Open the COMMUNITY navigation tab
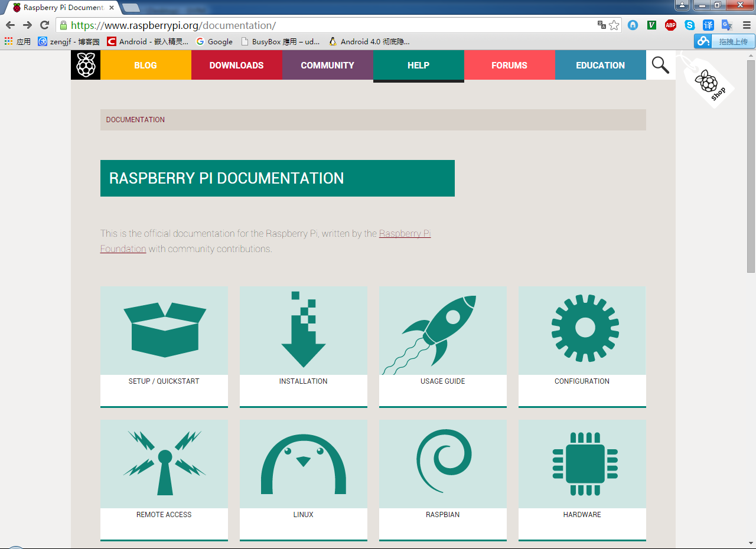This screenshot has width=756, height=549. 328,65
